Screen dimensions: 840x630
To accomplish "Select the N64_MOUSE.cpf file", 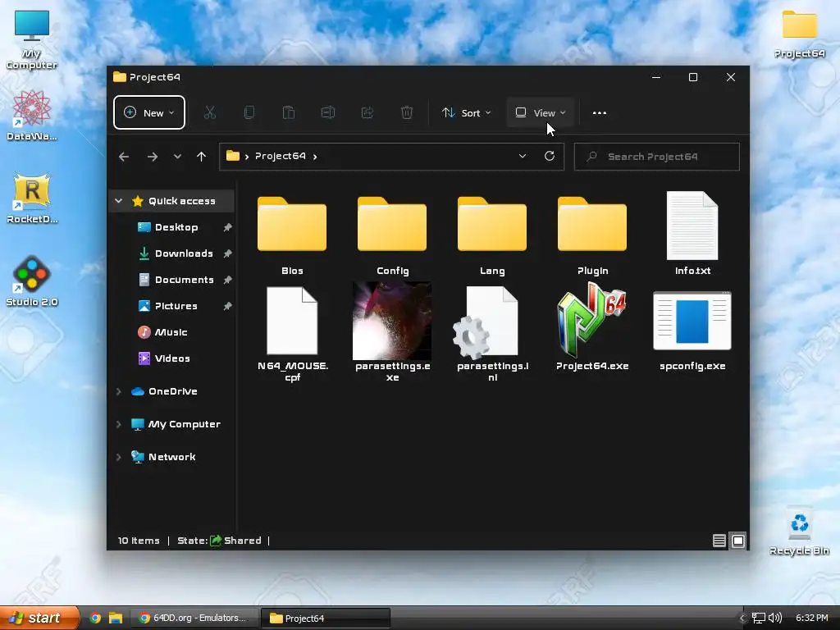I will click(292, 333).
